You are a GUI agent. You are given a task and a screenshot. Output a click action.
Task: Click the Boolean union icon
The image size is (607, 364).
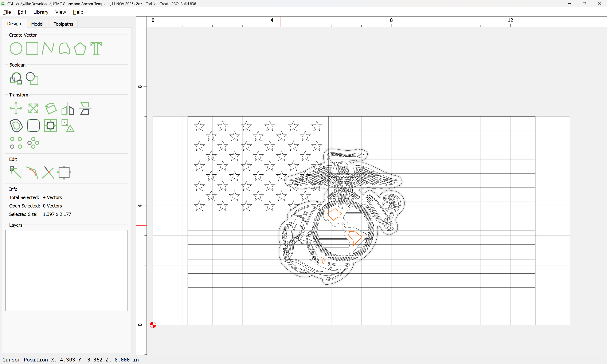(x=16, y=79)
